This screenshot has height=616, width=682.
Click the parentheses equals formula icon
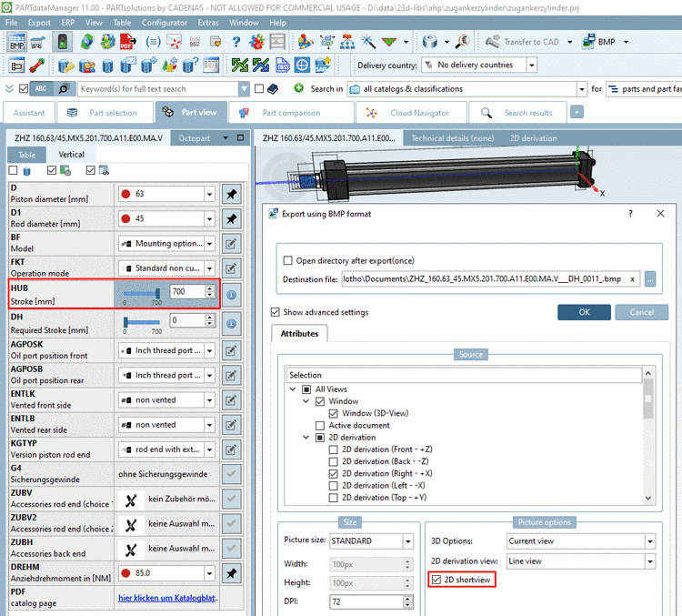coord(153,42)
